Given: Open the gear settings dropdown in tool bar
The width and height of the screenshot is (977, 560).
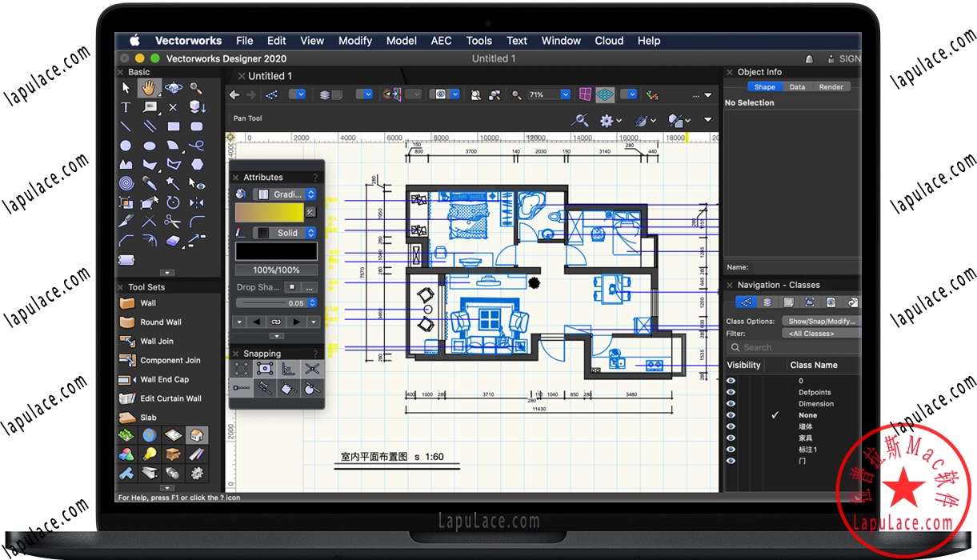Looking at the screenshot, I should tap(611, 120).
